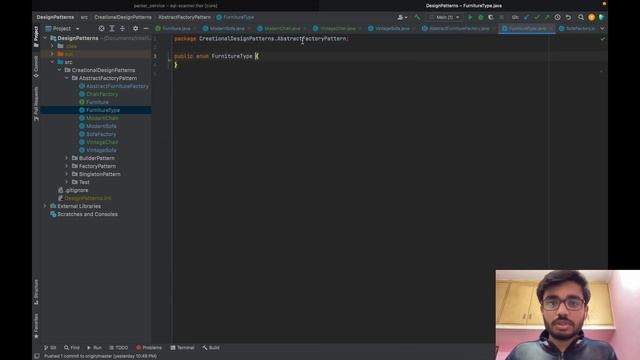Click the orange IDE update icon
The height and width of the screenshot is (360, 640).
click(x=591, y=17)
